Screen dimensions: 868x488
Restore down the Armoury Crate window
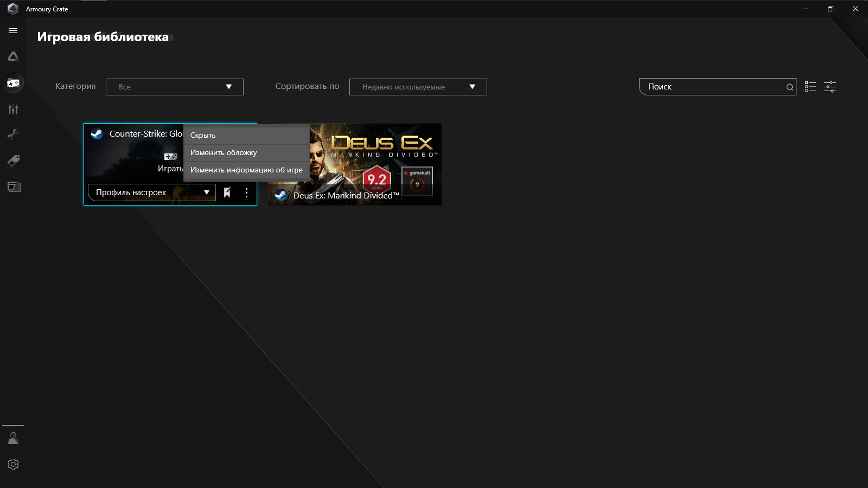[831, 9]
